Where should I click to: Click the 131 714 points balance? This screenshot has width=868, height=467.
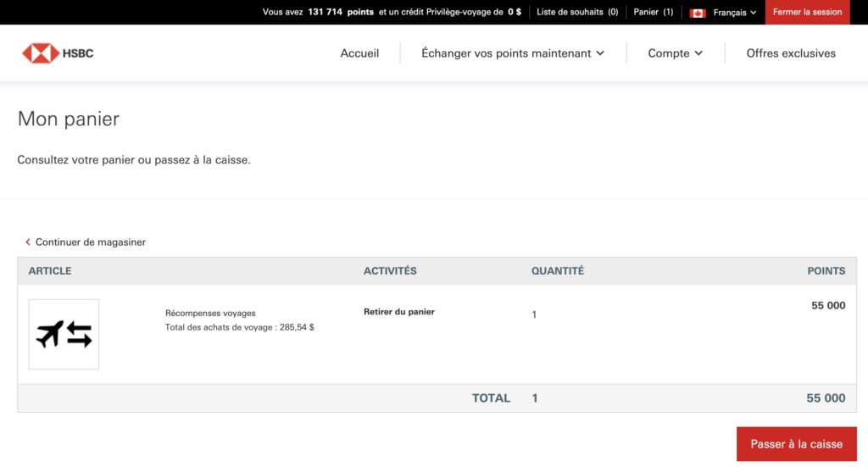(x=341, y=12)
